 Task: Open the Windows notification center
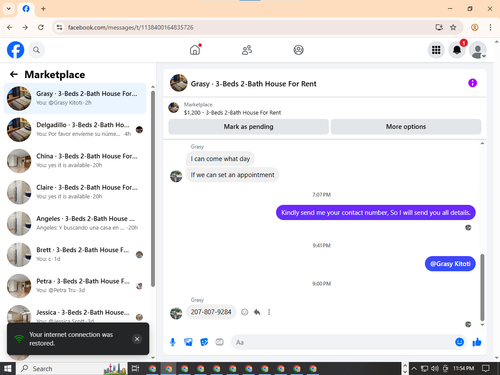tap(486, 368)
